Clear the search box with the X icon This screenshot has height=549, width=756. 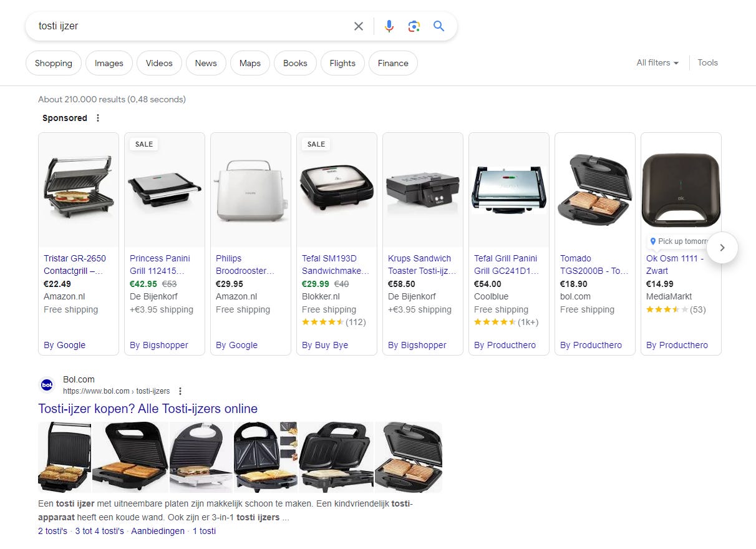tap(359, 26)
